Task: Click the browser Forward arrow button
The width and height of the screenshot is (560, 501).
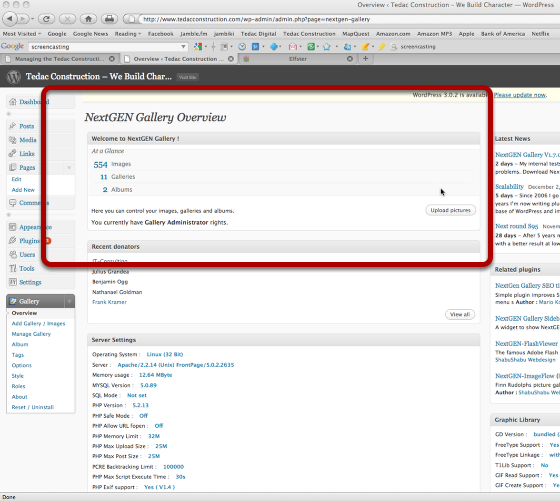Action: pos(23,19)
